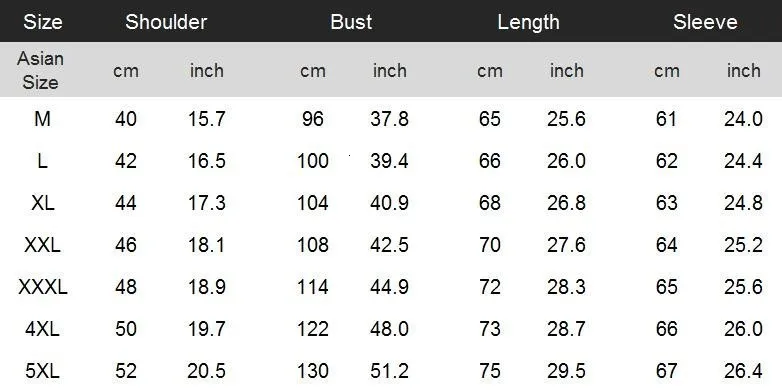Click the Size header cell
Image resolution: width=782 pixels, height=390 pixels.
click(42, 22)
